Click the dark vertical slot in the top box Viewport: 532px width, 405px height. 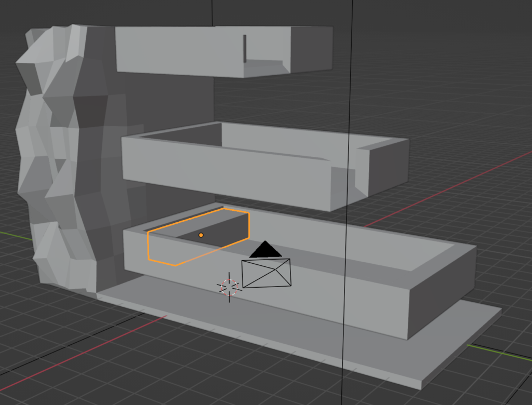click(244, 48)
